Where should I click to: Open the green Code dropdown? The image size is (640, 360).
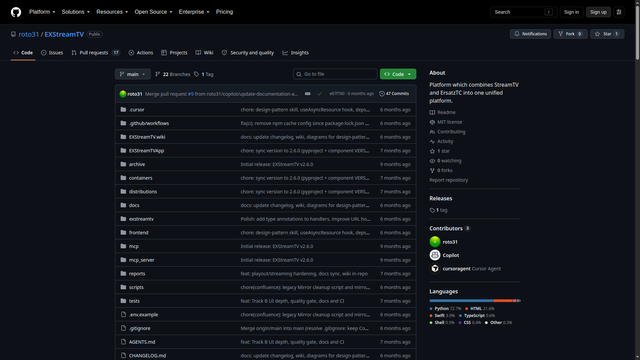coord(398,74)
